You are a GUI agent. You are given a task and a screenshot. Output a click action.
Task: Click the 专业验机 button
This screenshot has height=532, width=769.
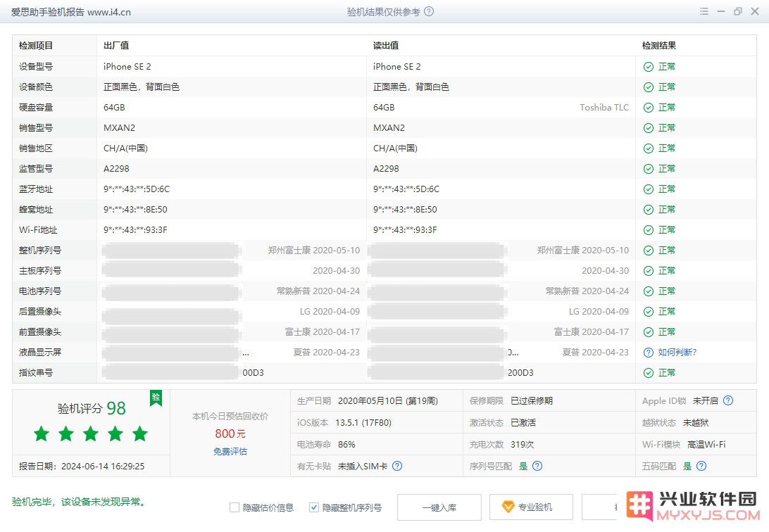[531, 507]
